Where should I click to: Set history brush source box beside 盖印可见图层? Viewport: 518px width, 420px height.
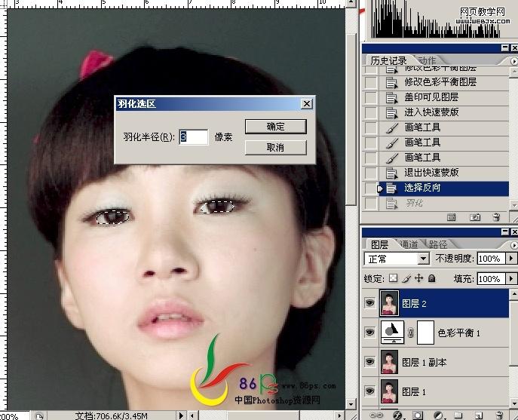(x=370, y=97)
